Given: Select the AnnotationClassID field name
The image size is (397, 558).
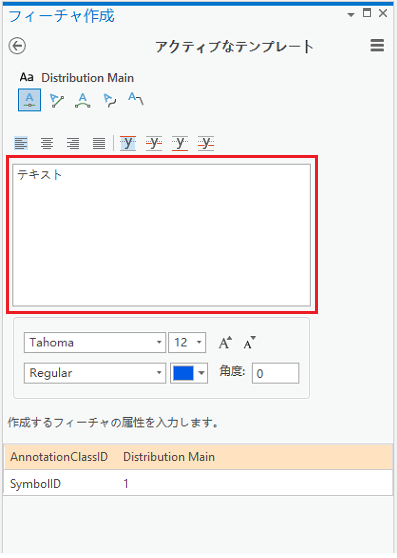Looking at the screenshot, I should [x=59, y=457].
